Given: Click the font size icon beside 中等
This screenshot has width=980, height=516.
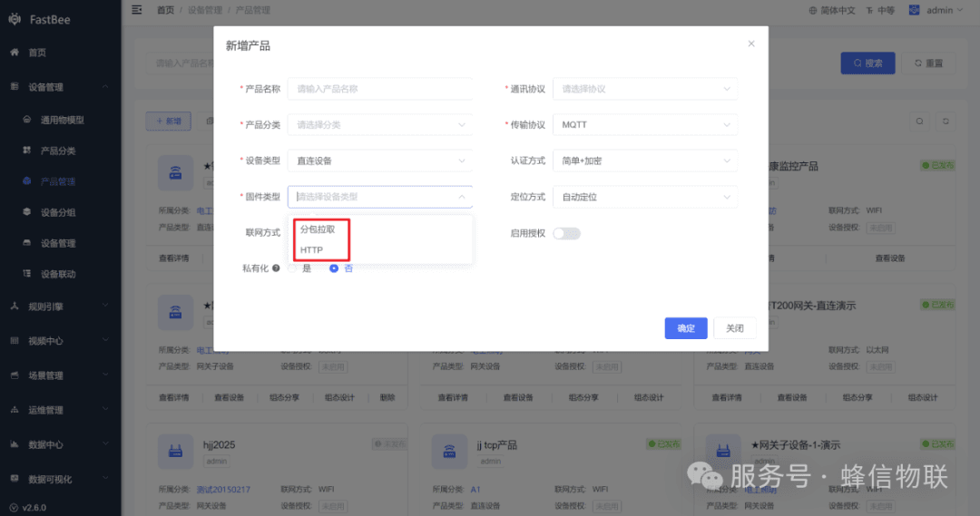Looking at the screenshot, I should [x=869, y=10].
